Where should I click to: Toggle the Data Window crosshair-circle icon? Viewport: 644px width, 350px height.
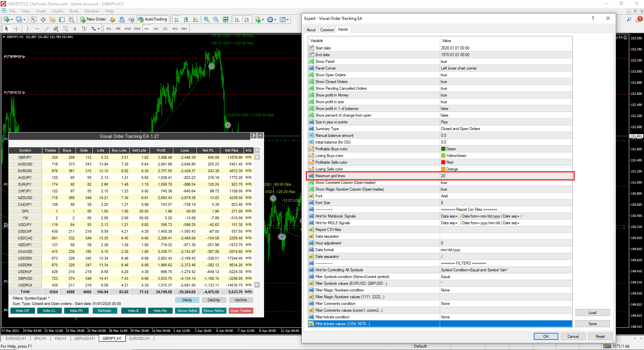coord(43,20)
